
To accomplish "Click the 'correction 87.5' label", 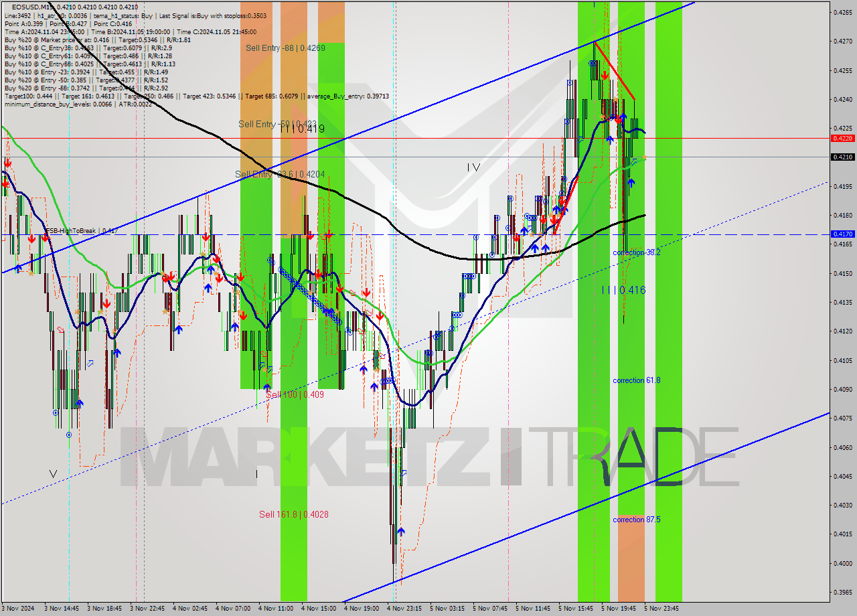I will point(636,520).
